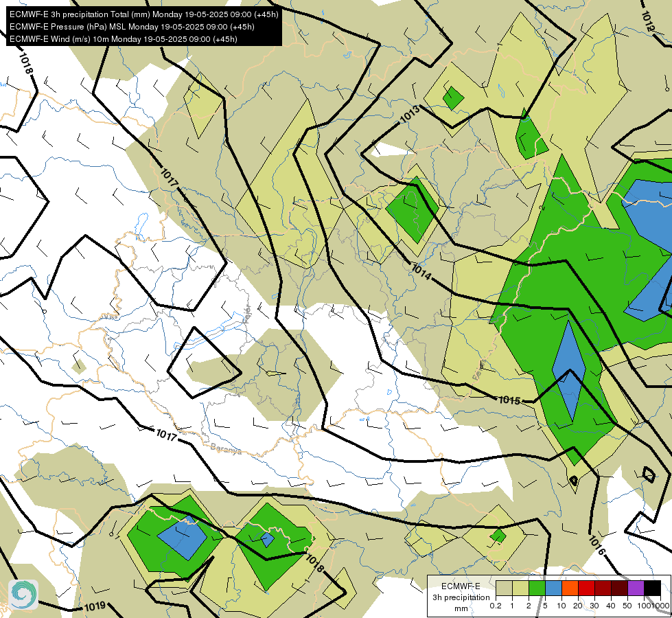The width and height of the screenshot is (672, 618).
Task: Click the 'mm' unit text in legend
Action: pos(461,608)
